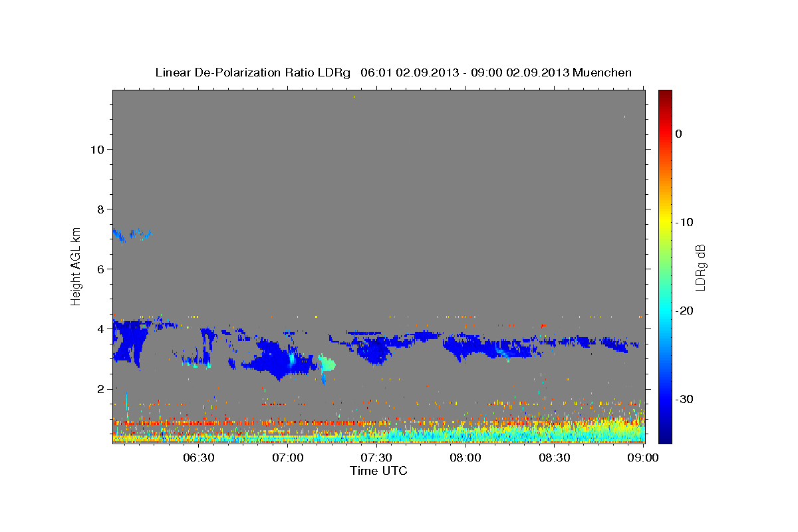Click the "Time UTC" axis label

coord(378,471)
